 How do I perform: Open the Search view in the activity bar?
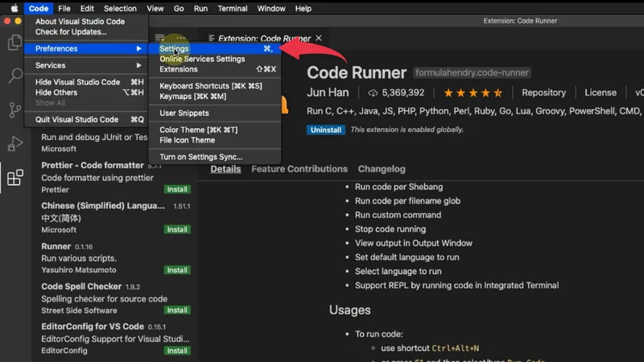tap(14, 76)
